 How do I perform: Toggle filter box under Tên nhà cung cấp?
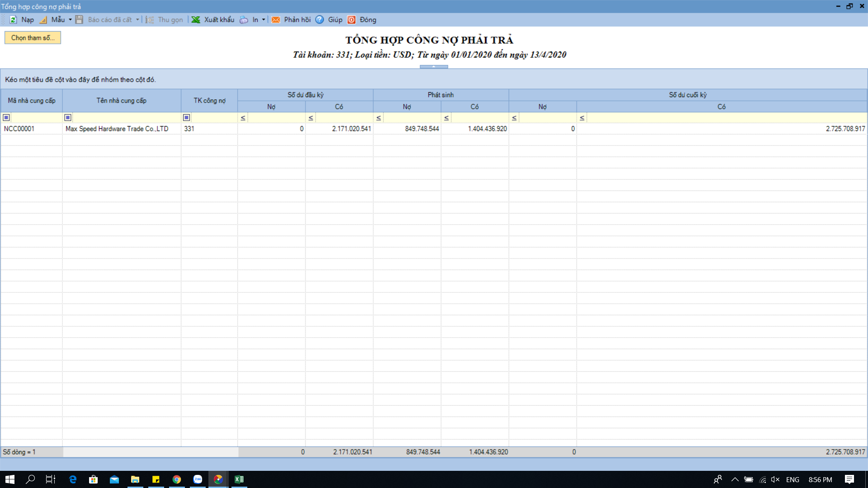pyautogui.click(x=68, y=117)
